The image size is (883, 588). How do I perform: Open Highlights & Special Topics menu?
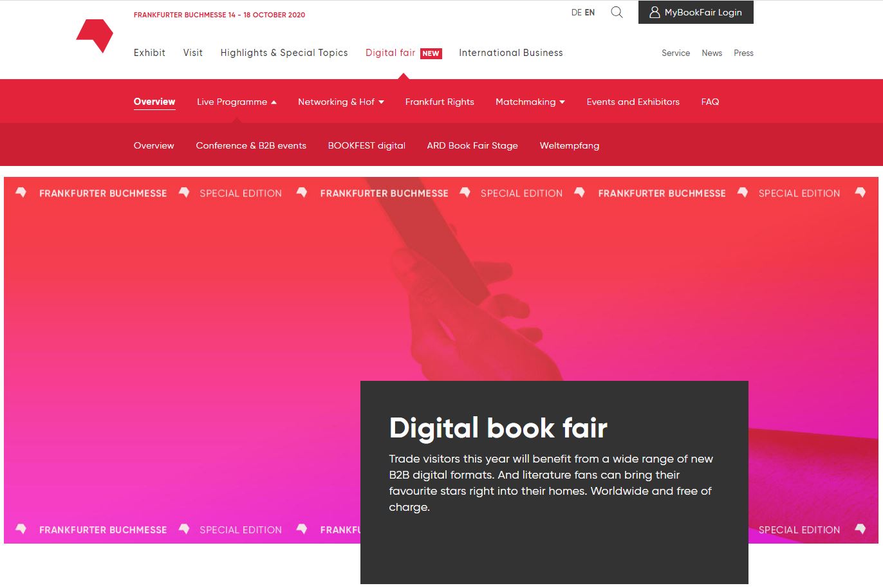(x=284, y=53)
